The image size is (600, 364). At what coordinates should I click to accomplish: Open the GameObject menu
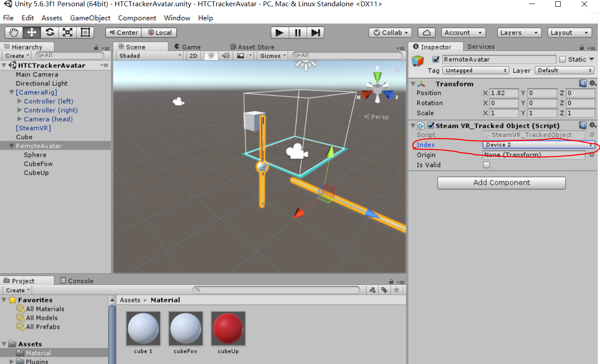tap(90, 18)
